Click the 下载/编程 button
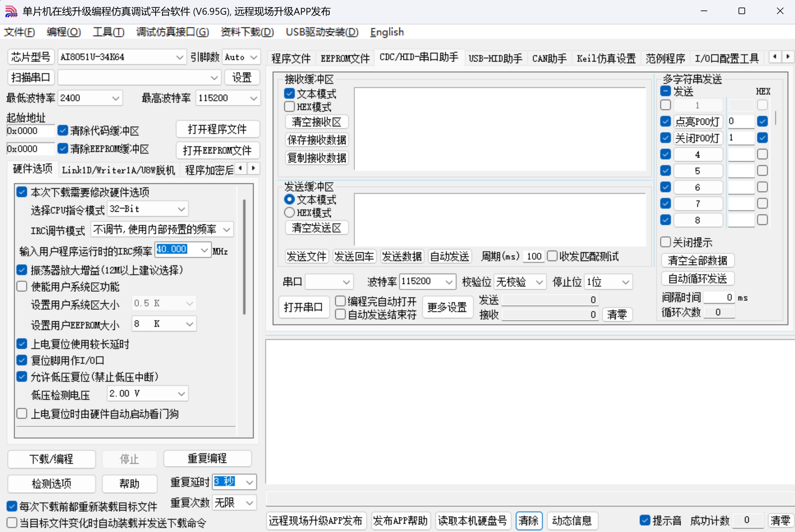 coord(51,459)
